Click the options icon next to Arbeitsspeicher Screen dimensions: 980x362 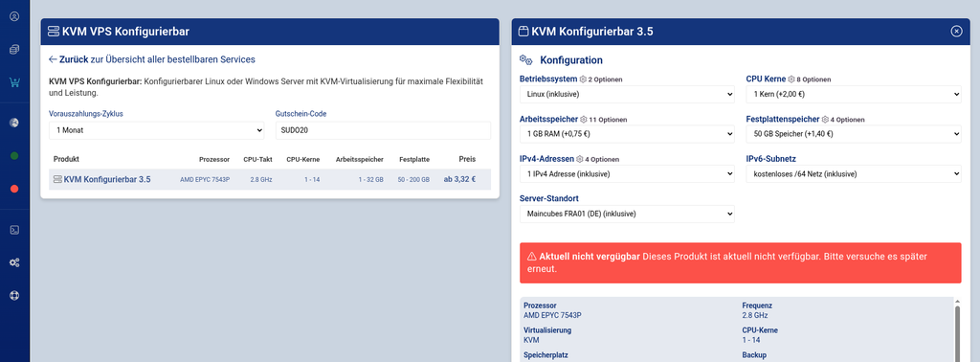(x=585, y=119)
